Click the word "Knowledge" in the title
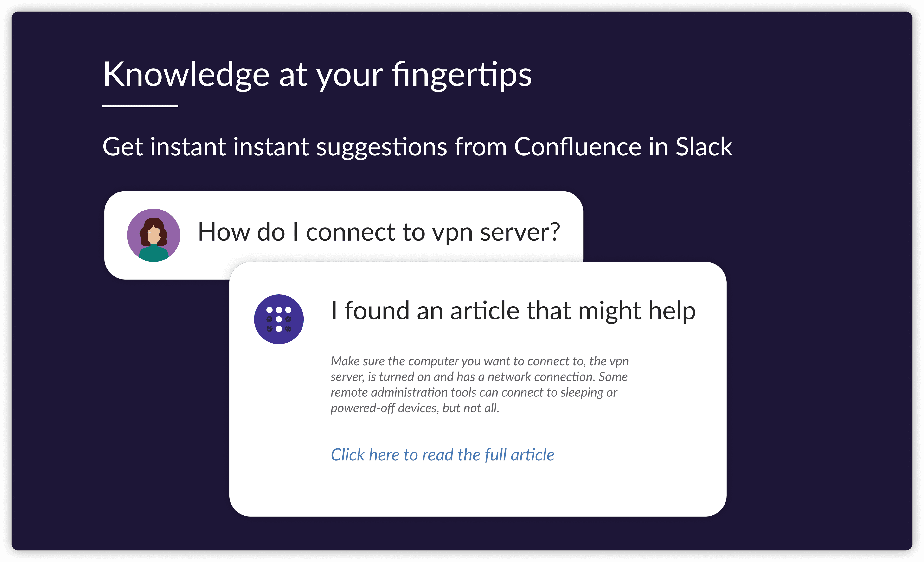This screenshot has width=924, height=562. (186, 75)
